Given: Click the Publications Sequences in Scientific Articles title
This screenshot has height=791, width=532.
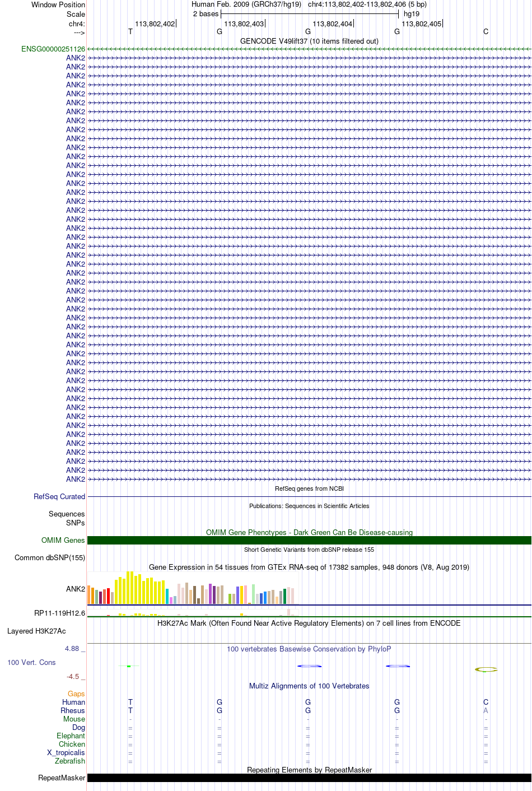Looking at the screenshot, I should pos(309,506).
